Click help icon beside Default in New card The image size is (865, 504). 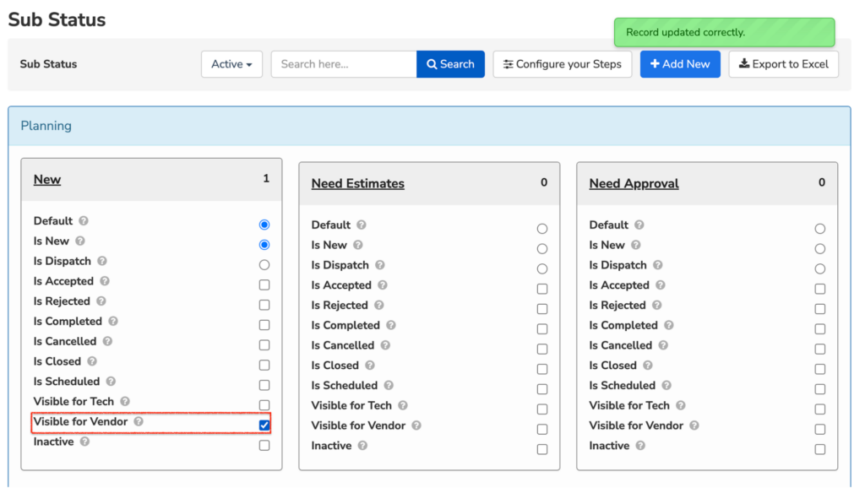(x=84, y=220)
